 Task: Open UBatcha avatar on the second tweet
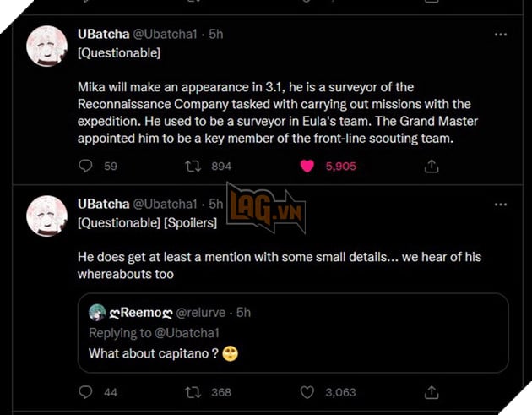(47, 216)
